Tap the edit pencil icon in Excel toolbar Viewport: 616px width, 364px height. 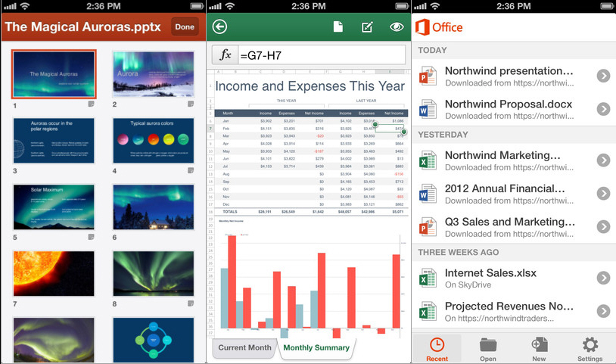click(x=367, y=26)
